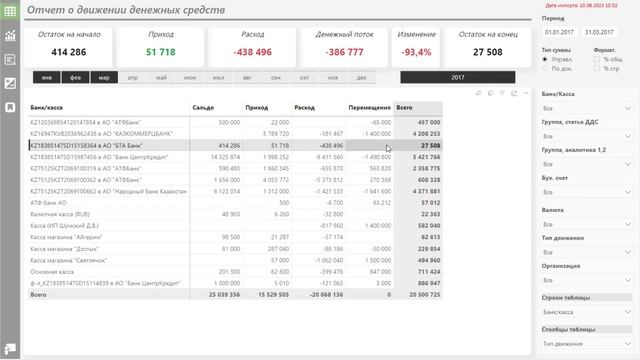640x360 pixels.
Task: Select the июн month tab
Action: (x=190, y=77)
